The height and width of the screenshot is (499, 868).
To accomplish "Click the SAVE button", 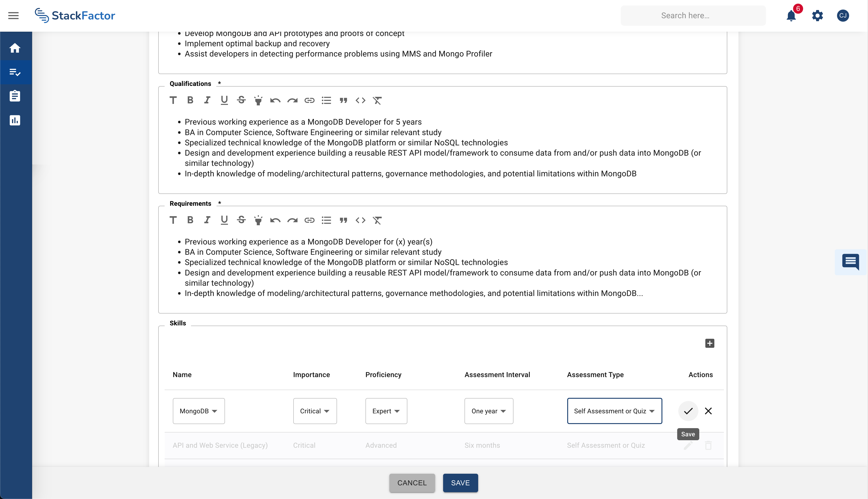I will pos(460,483).
